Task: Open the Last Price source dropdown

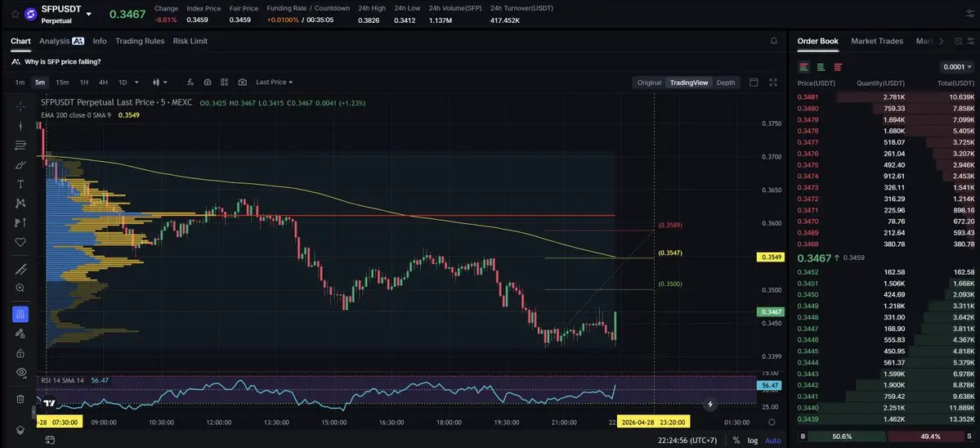Action: click(275, 82)
